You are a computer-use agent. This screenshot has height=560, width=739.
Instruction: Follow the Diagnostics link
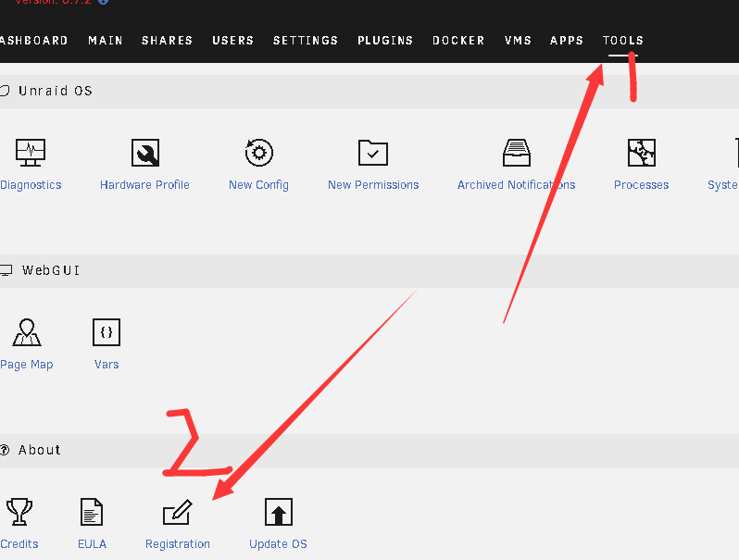click(31, 185)
